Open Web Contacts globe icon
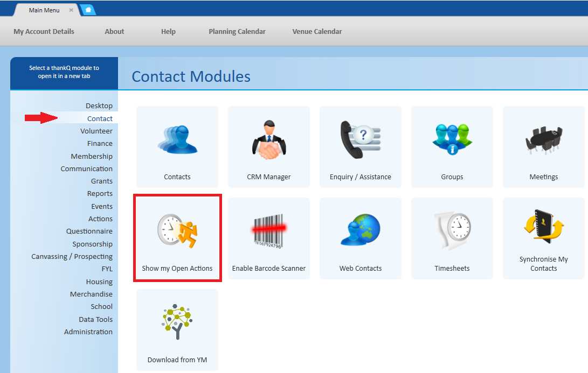 361,230
